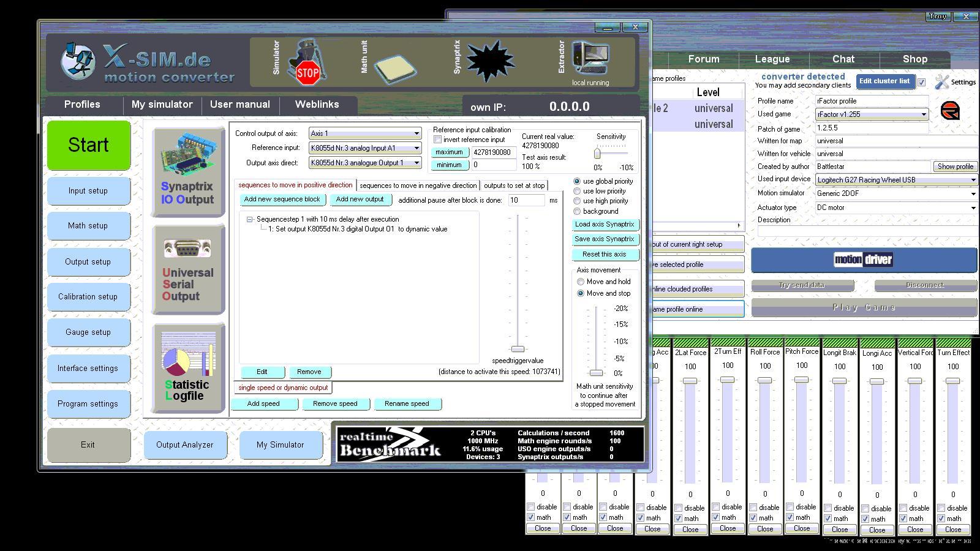Open Forum tab in rear window

coord(704,59)
